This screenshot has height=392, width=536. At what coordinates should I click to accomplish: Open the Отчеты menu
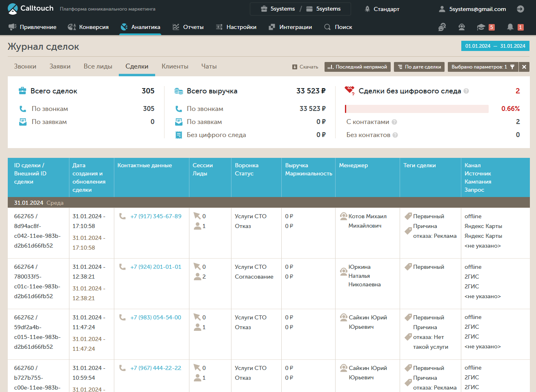[x=188, y=27]
